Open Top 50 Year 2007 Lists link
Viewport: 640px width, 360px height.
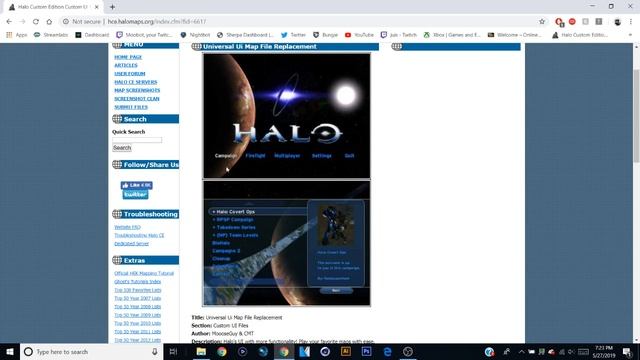(138, 298)
